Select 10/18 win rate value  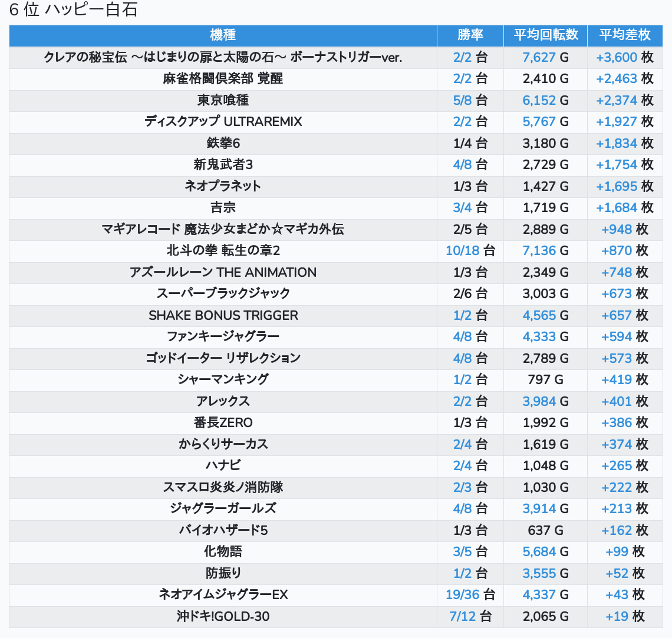pyautogui.click(x=462, y=251)
